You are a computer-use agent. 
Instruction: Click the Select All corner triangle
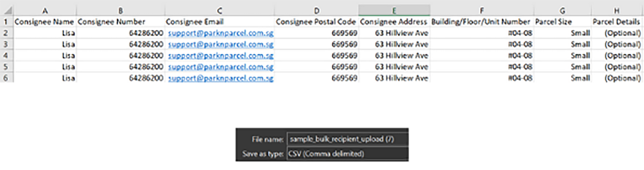pos(8,11)
